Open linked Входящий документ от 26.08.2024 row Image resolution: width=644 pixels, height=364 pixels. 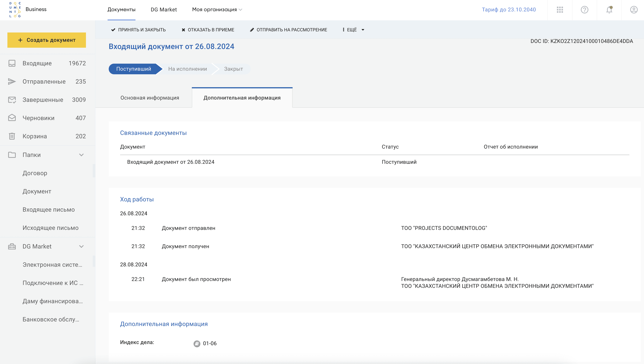(171, 162)
